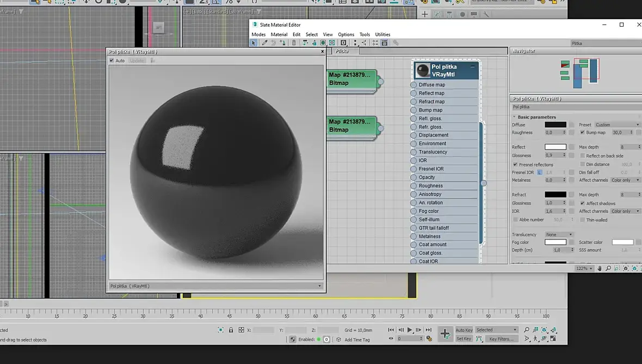Screen dimensions: 642x364
Task: Click the Go to Start playback icon
Action: point(391,330)
